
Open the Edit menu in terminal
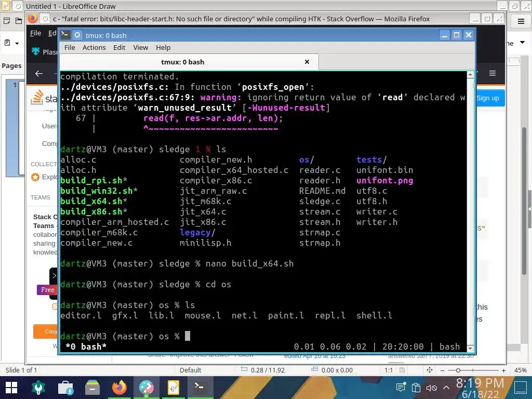(x=119, y=47)
